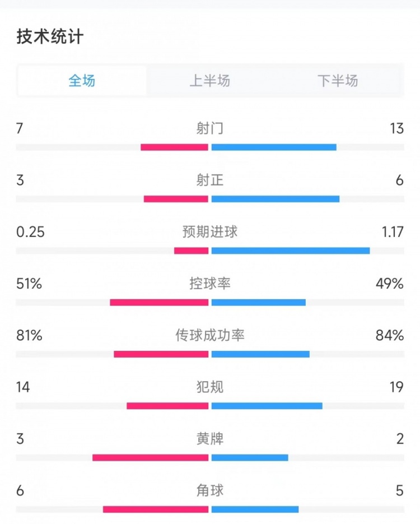420x524 pixels.
Task: Switch to the 全场 tab
Action: point(82,81)
